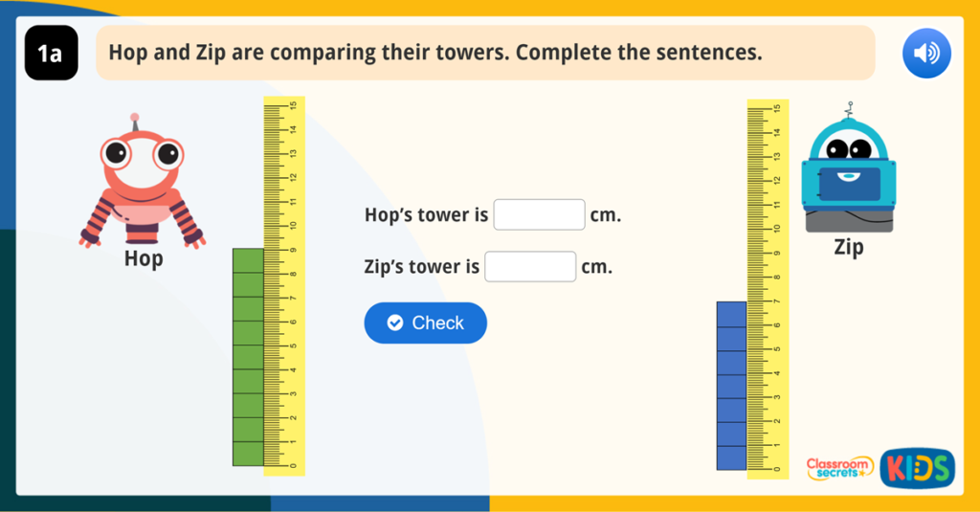
Task: Click the Classroom Secrets logo
Action: [x=839, y=467]
